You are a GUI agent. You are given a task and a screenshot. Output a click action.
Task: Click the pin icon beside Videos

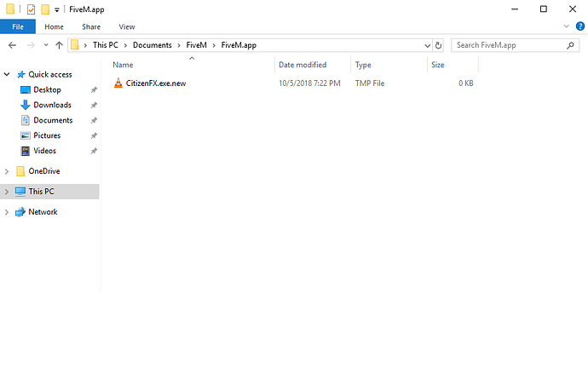[x=94, y=151]
